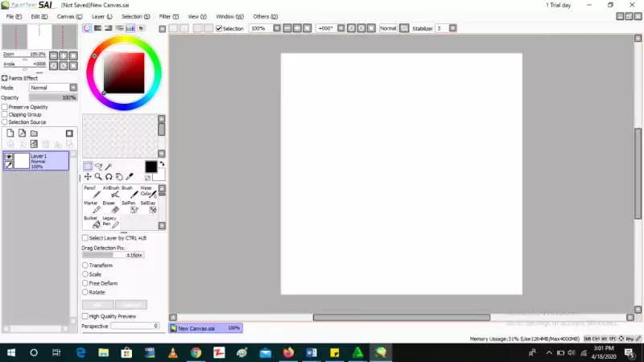Select the Marker tool
Image resolution: width=644 pixels, height=362 pixels.
pos(96,208)
